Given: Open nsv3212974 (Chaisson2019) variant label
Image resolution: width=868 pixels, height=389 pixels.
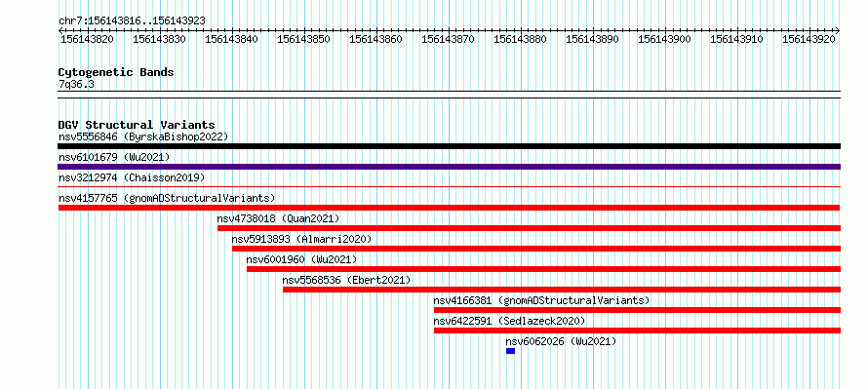Looking at the screenshot, I should tap(132, 177).
